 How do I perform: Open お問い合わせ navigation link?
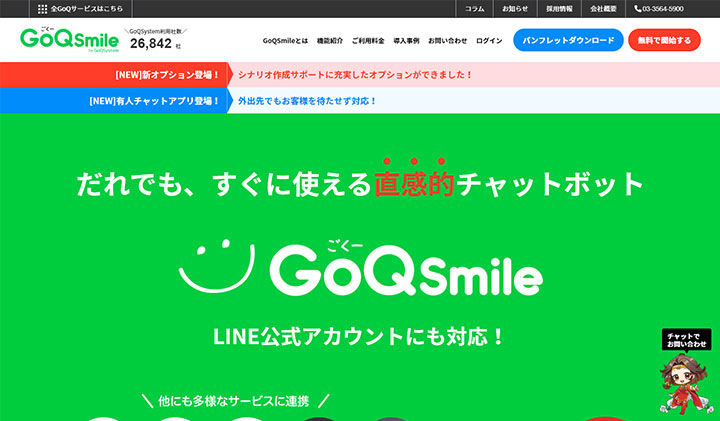[448, 40]
